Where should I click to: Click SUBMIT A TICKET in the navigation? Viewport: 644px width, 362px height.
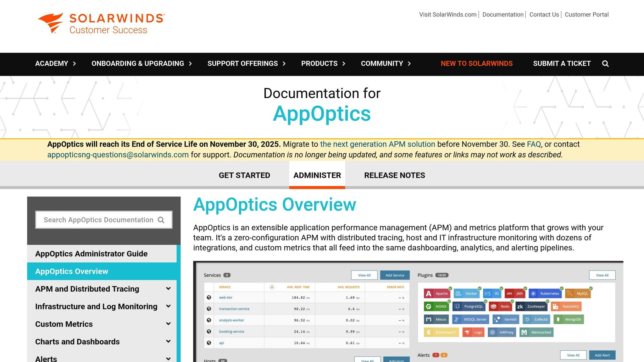click(561, 63)
